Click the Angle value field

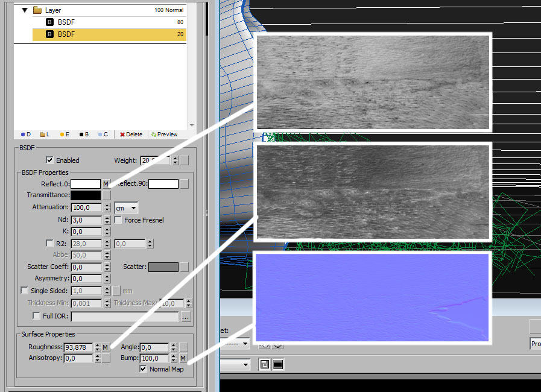pos(154,347)
